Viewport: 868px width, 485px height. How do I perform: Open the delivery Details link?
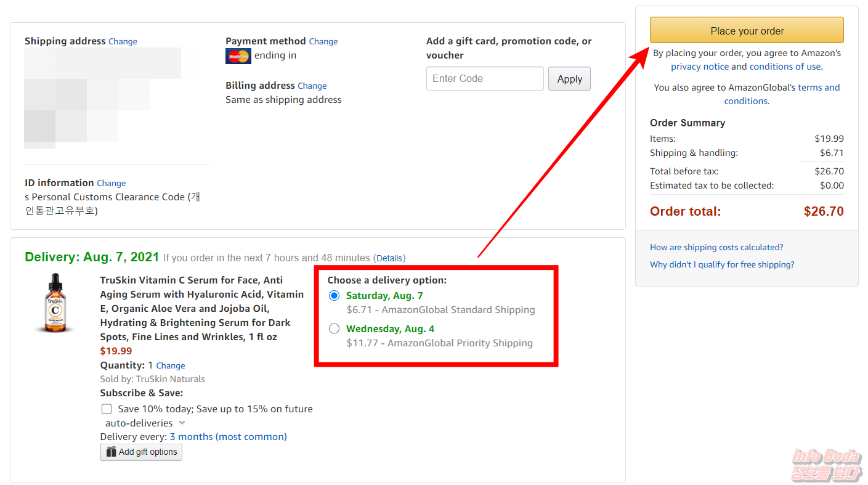(x=389, y=258)
